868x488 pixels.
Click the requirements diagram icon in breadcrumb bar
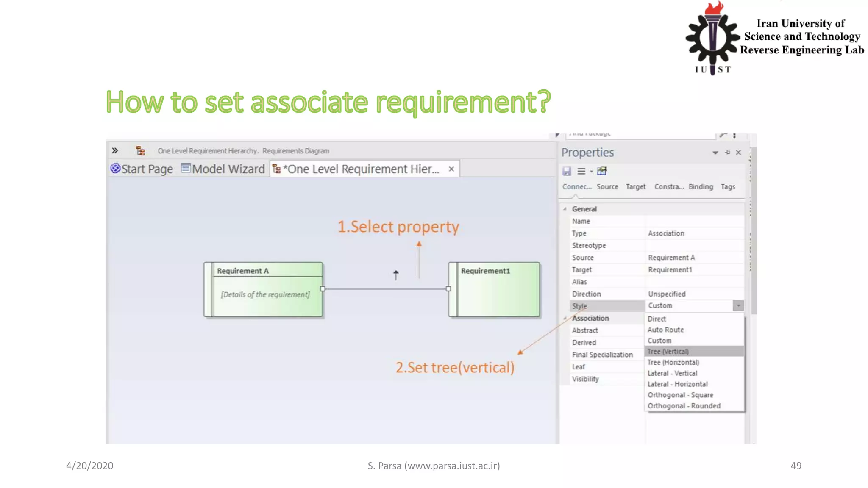140,151
